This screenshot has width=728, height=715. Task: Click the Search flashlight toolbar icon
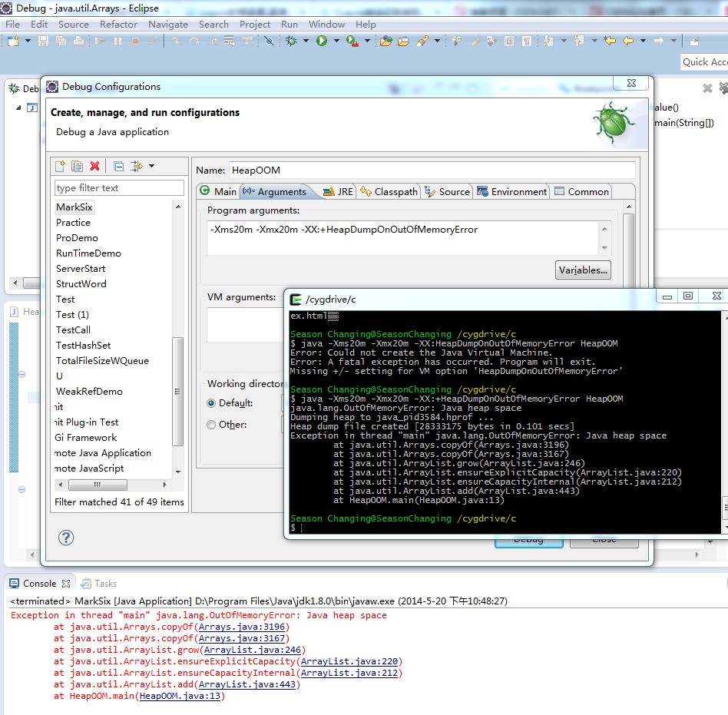(x=422, y=41)
